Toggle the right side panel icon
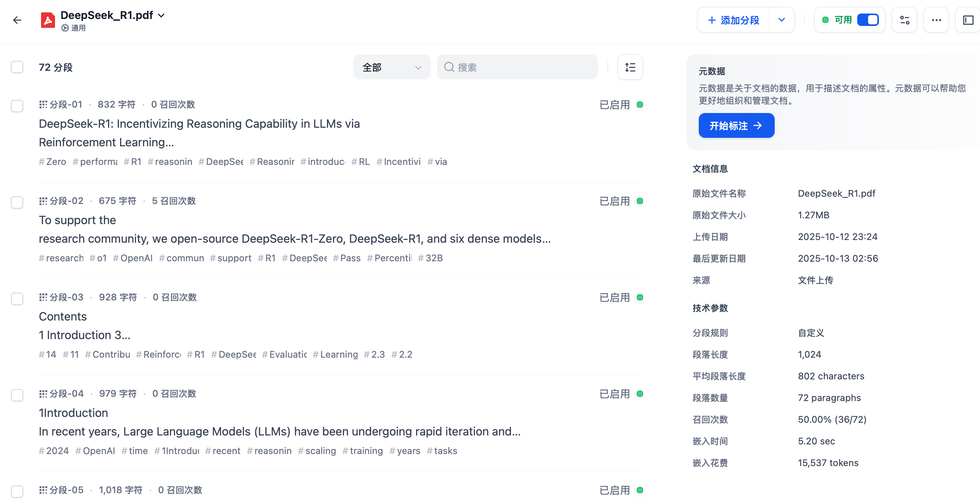Screen dimensions: 980x504 (x=968, y=20)
